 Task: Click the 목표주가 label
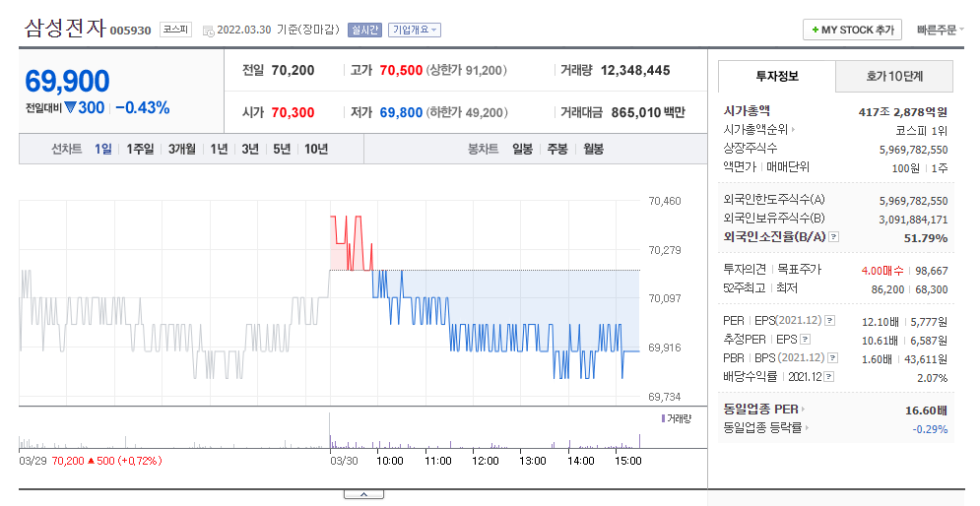pos(800,269)
